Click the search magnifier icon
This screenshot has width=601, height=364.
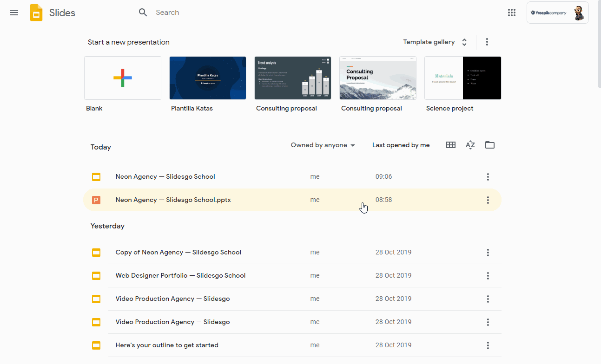coord(143,13)
